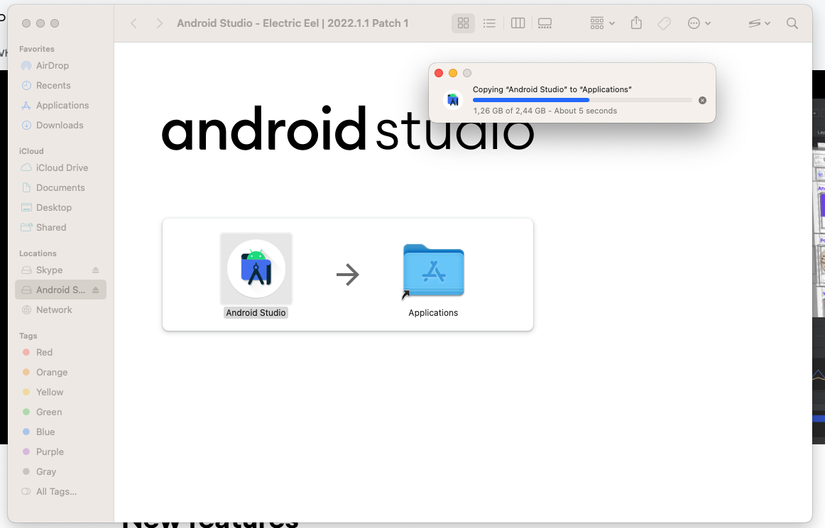Image resolution: width=825 pixels, height=528 pixels.
Task: Filter by the Gray tag
Action: coord(61,472)
